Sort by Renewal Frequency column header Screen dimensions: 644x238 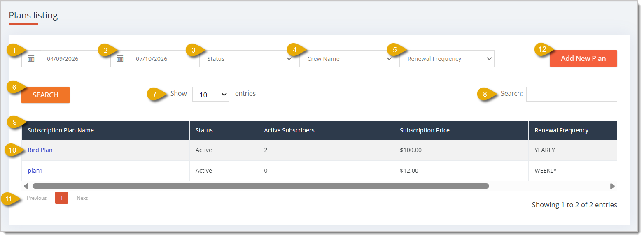pyautogui.click(x=573, y=130)
